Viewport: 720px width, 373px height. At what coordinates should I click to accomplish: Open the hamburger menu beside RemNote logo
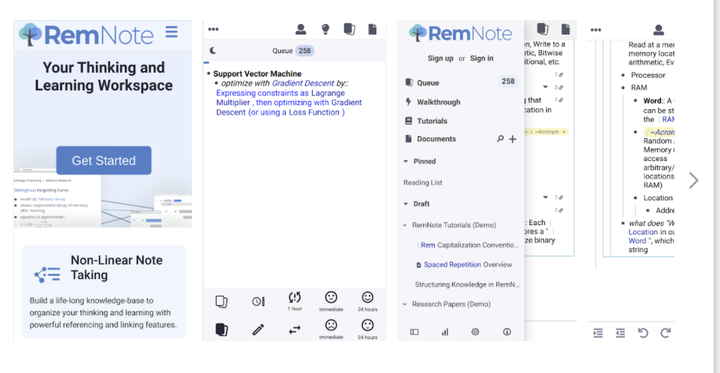click(x=171, y=32)
